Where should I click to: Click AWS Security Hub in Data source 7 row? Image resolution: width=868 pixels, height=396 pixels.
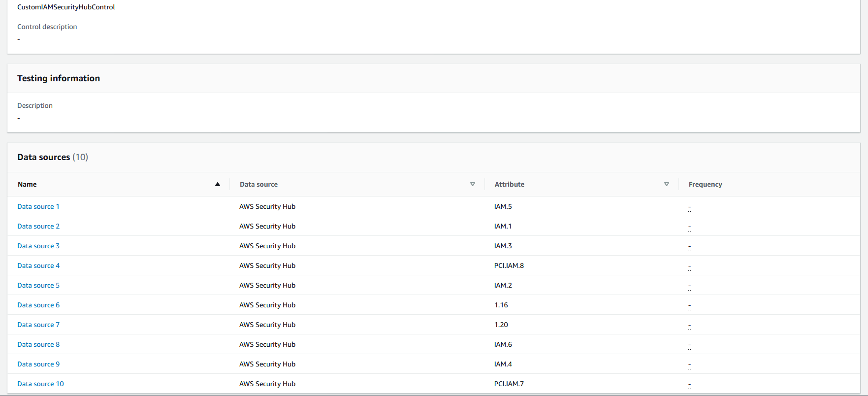pyautogui.click(x=267, y=325)
